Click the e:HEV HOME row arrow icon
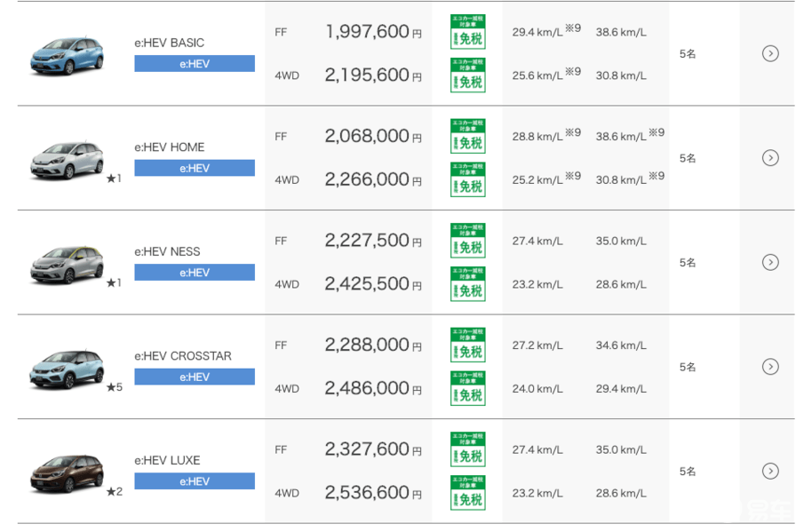Image resolution: width=804 pixels, height=532 pixels. coord(770,158)
